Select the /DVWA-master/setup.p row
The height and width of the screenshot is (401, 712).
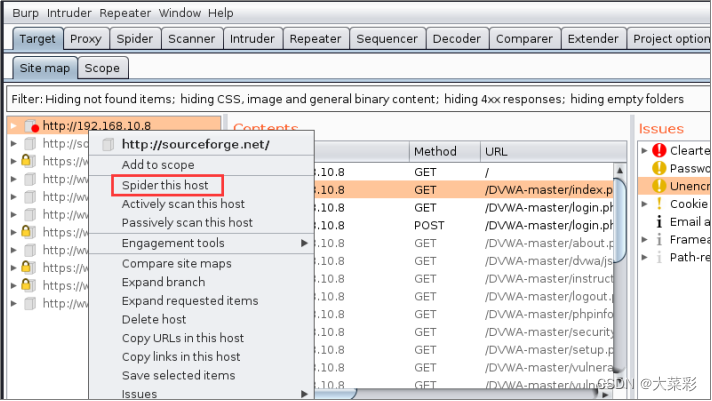click(463, 349)
